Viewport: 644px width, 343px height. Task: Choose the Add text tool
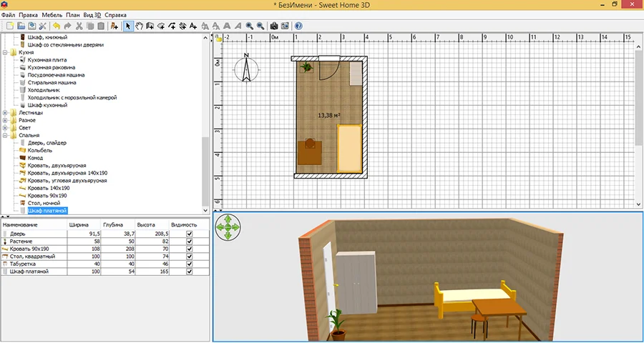coord(193,26)
